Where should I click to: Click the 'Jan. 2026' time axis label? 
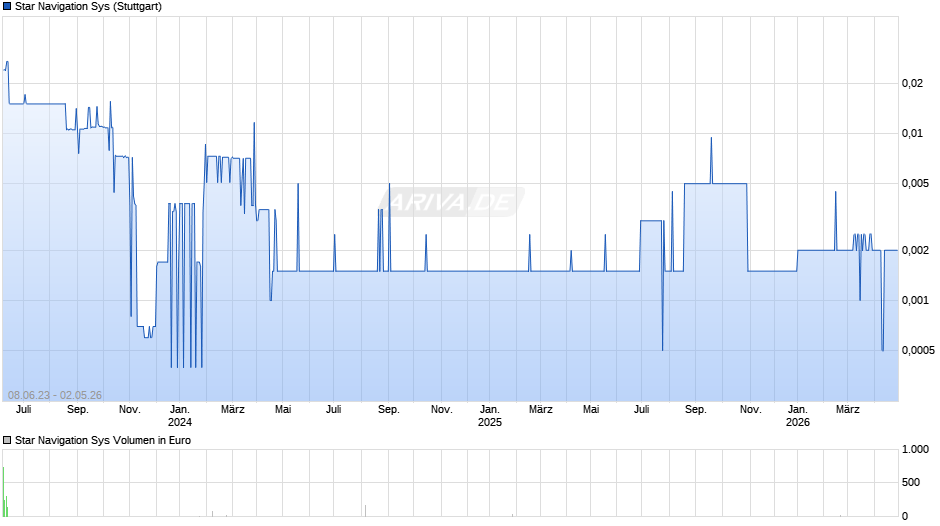(x=797, y=416)
